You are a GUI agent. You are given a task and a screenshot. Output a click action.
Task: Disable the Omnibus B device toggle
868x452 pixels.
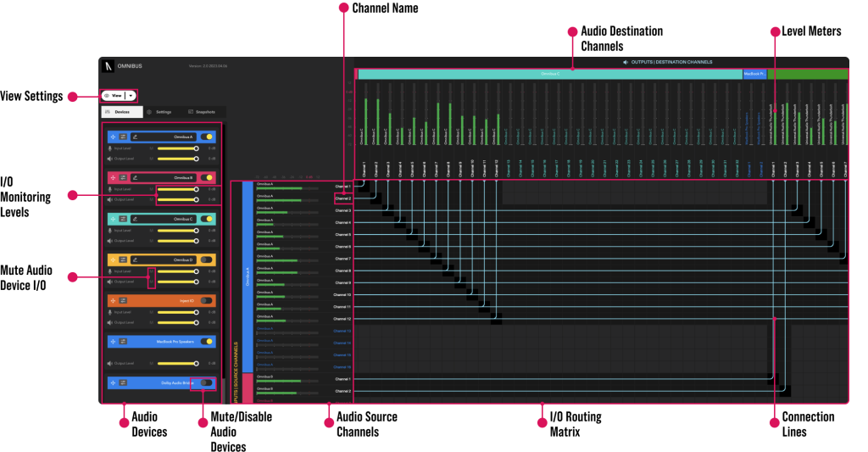207,178
